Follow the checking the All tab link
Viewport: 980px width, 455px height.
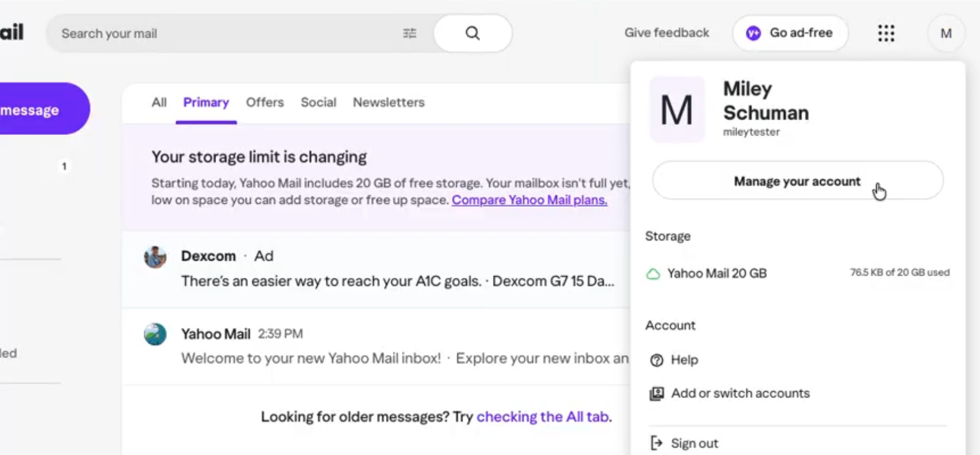[544, 417]
